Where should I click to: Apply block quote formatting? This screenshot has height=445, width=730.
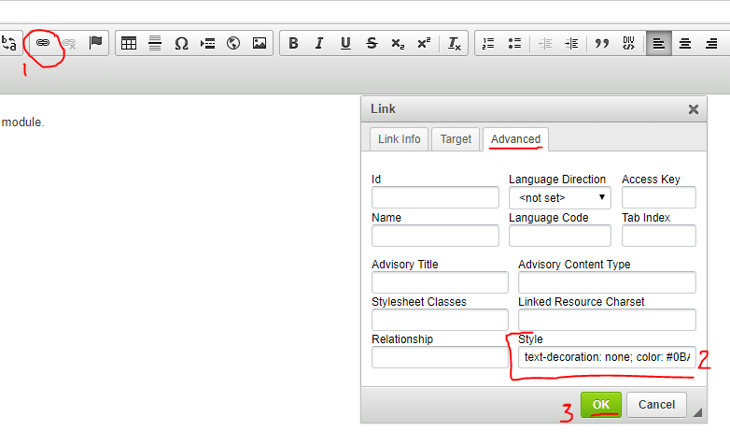(602, 43)
